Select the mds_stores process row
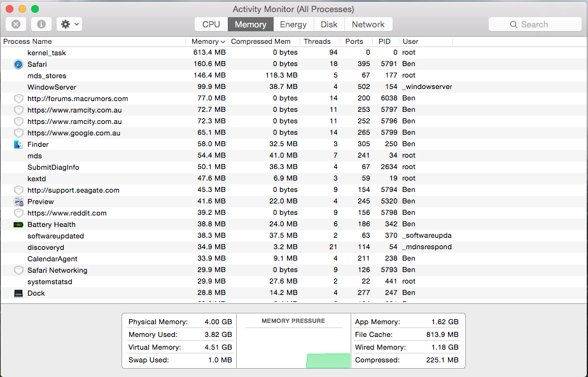The width and height of the screenshot is (588, 377). [294, 75]
